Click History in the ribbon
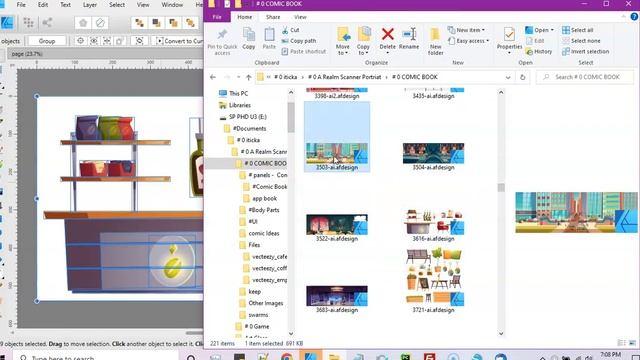 coord(539,51)
